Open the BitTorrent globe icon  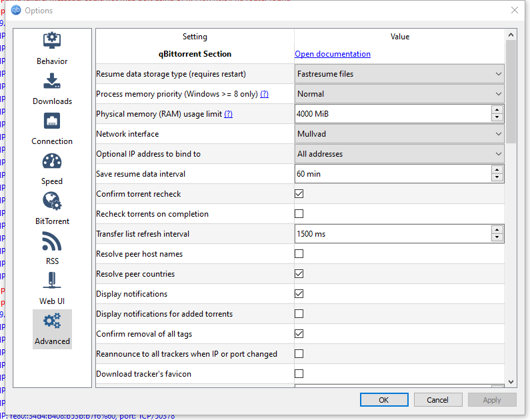point(52,201)
